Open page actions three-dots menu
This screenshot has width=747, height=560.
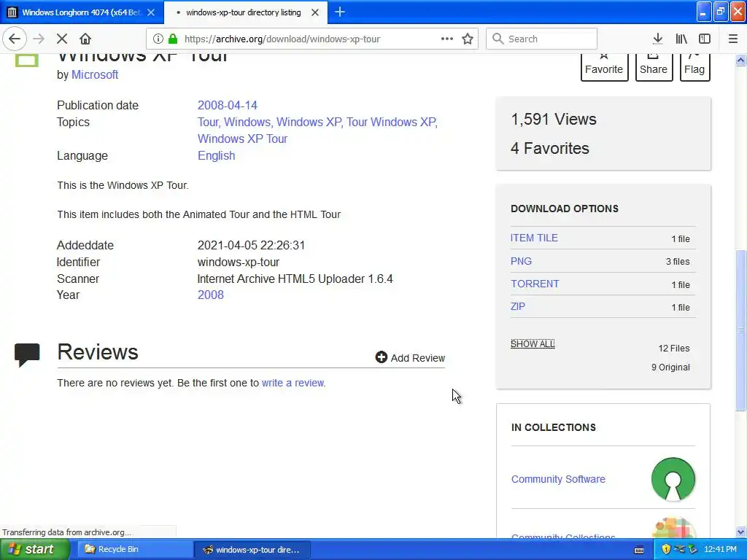[447, 39]
